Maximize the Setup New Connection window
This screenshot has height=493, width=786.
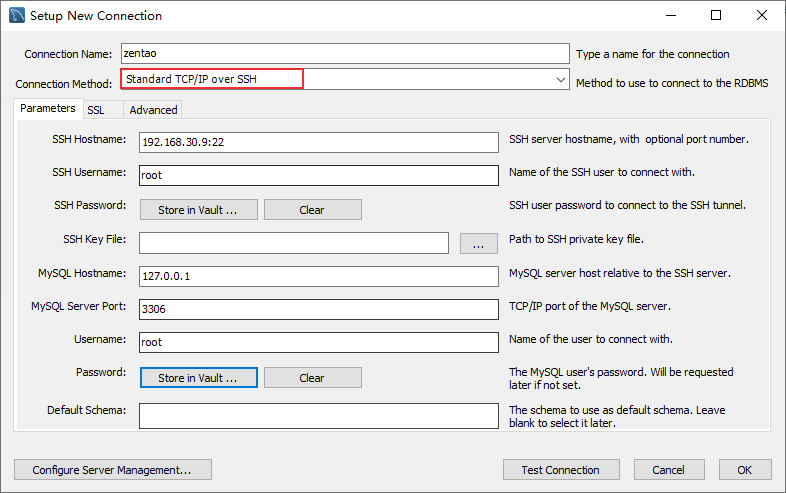716,16
